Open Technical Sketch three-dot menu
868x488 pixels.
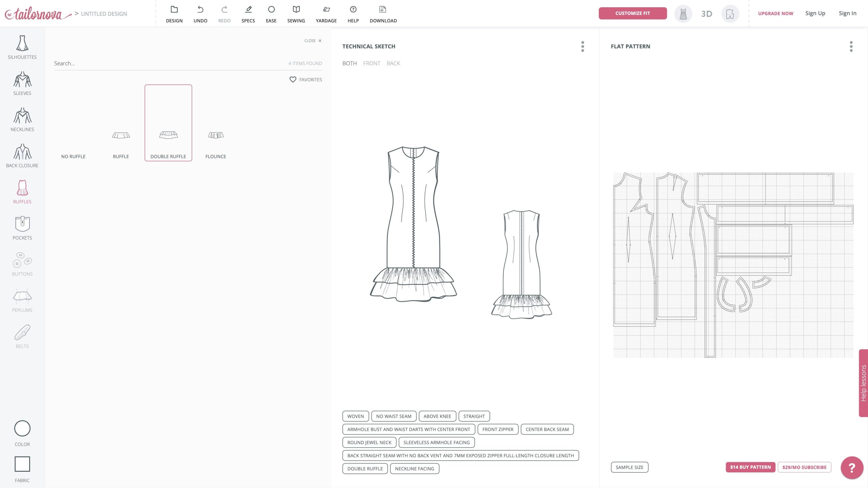coord(583,46)
